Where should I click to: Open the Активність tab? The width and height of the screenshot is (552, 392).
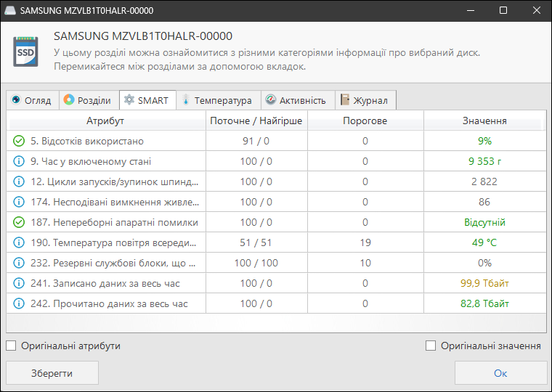296,100
